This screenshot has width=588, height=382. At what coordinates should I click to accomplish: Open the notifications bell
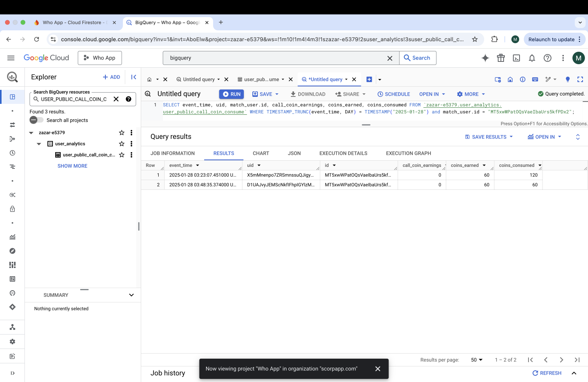tap(532, 58)
